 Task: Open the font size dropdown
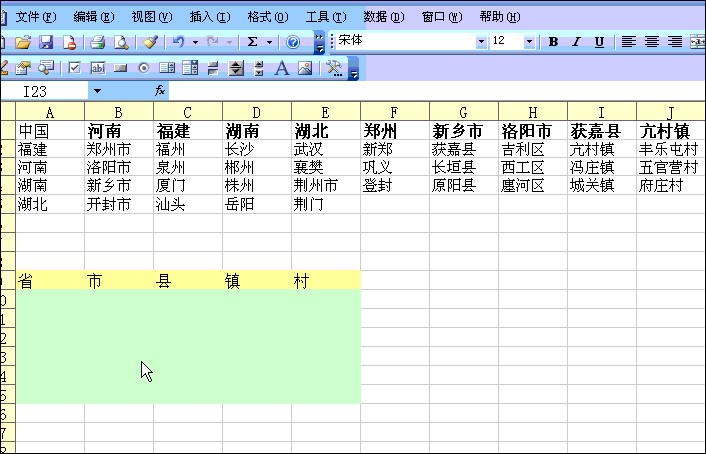[530, 42]
